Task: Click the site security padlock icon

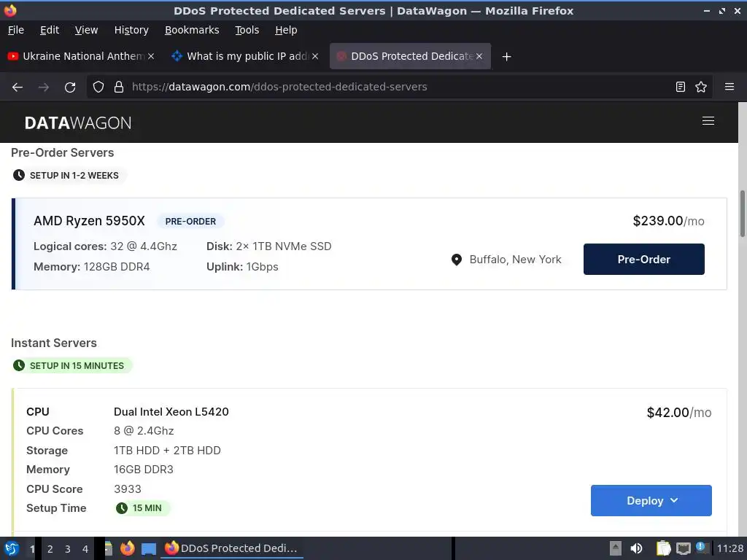Action: (x=119, y=87)
